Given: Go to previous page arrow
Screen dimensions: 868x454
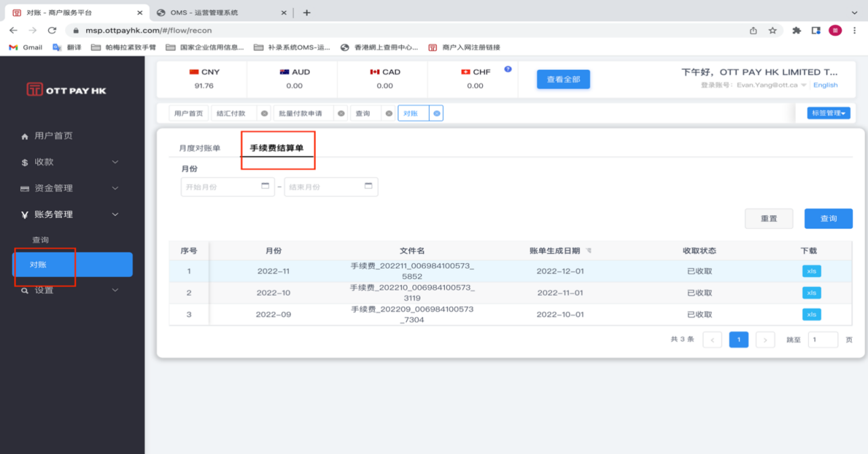Looking at the screenshot, I should pyautogui.click(x=712, y=340).
